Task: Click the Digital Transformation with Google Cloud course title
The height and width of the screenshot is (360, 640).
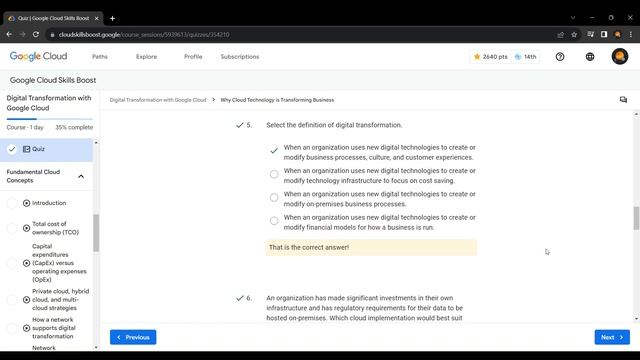Action: pyautogui.click(x=49, y=103)
